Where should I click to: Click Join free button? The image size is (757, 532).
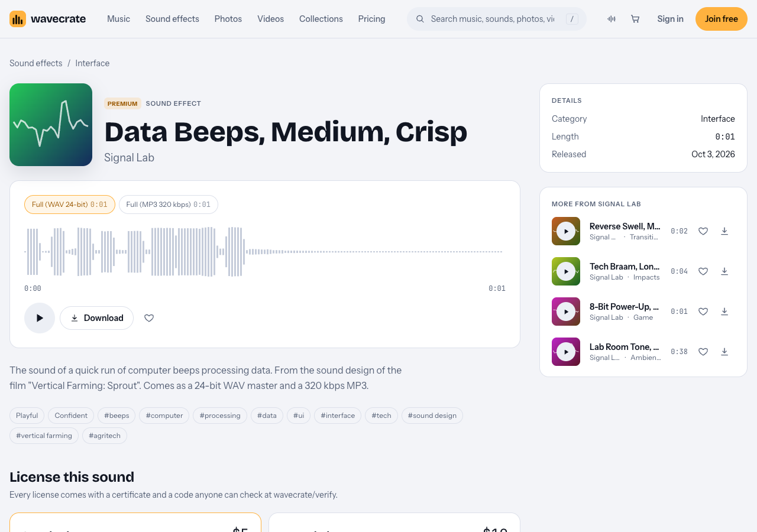click(722, 19)
